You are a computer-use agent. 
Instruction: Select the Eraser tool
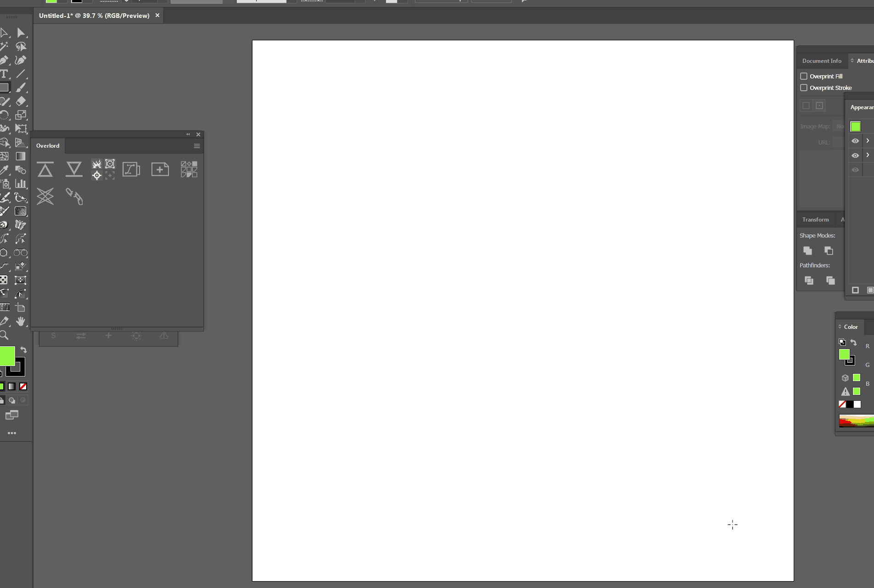point(21,101)
